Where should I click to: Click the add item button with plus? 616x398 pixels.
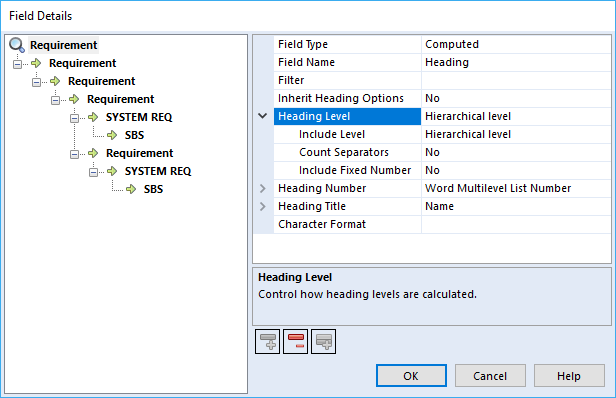tap(268, 341)
